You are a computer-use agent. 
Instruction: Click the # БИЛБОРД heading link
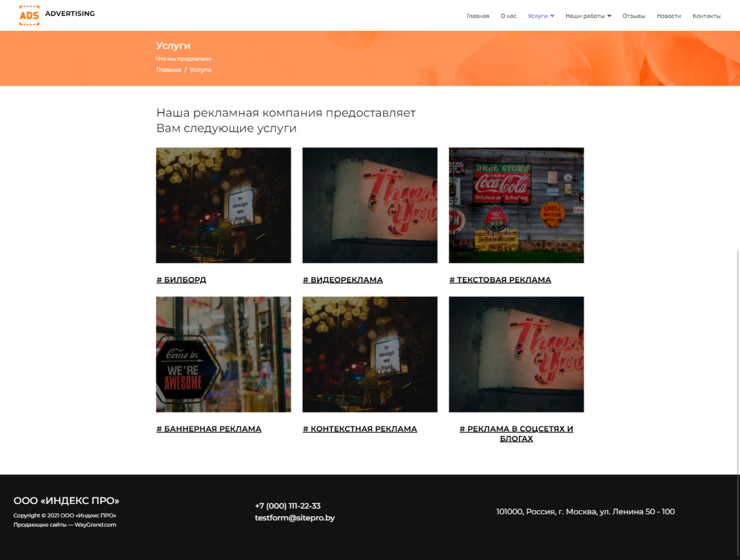point(181,280)
